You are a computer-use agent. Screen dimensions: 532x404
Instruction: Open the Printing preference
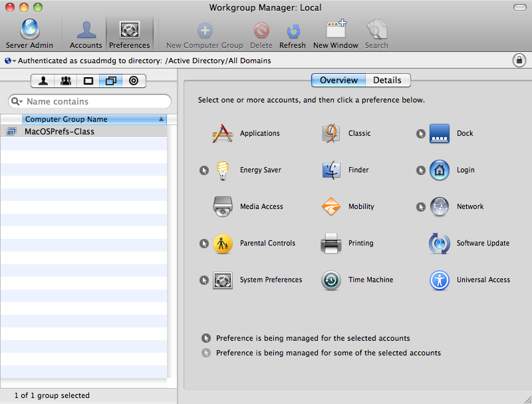pyautogui.click(x=331, y=244)
